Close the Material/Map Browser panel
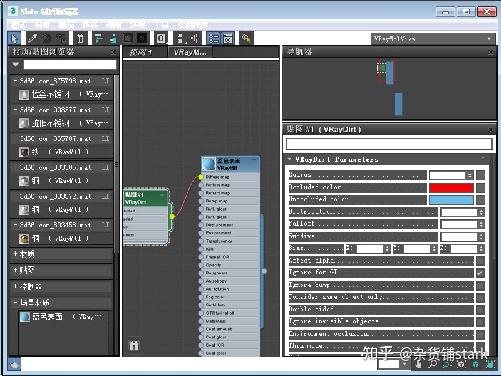501x376 pixels. [x=114, y=52]
